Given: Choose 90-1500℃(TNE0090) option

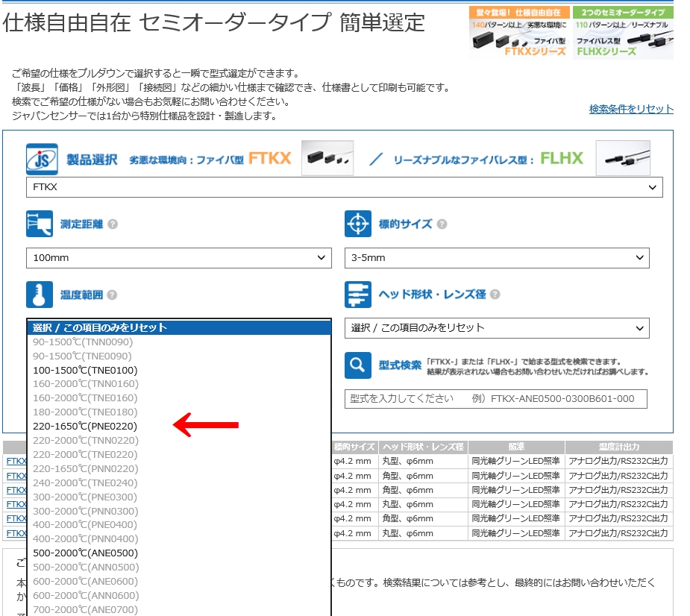Looking at the screenshot, I should [179, 356].
